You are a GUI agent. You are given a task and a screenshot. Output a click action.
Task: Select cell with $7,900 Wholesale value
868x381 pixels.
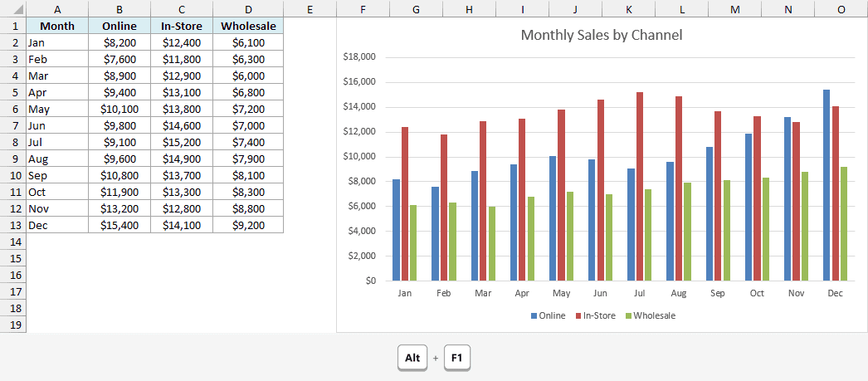[x=248, y=159]
